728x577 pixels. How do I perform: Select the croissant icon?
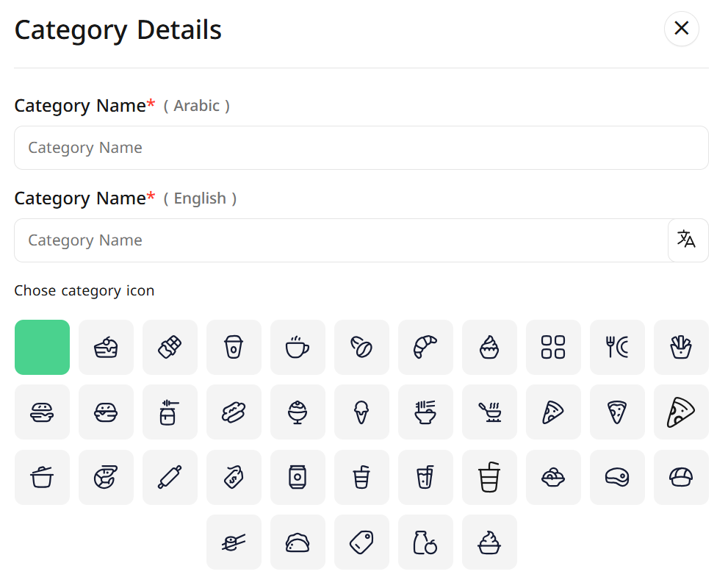tap(425, 347)
